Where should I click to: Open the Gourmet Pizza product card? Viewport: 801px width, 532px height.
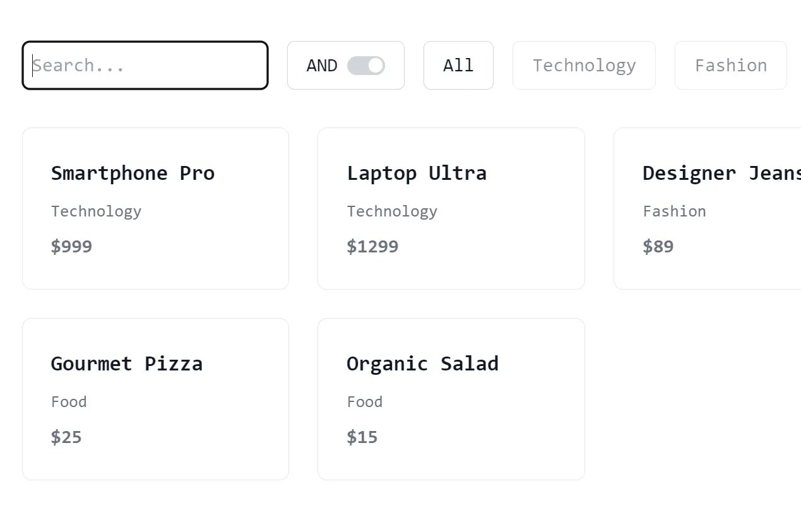point(155,398)
